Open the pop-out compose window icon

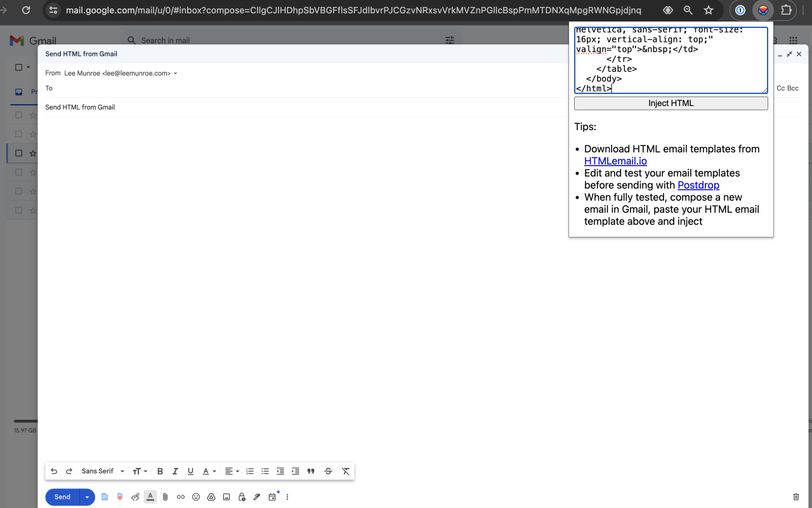point(789,55)
